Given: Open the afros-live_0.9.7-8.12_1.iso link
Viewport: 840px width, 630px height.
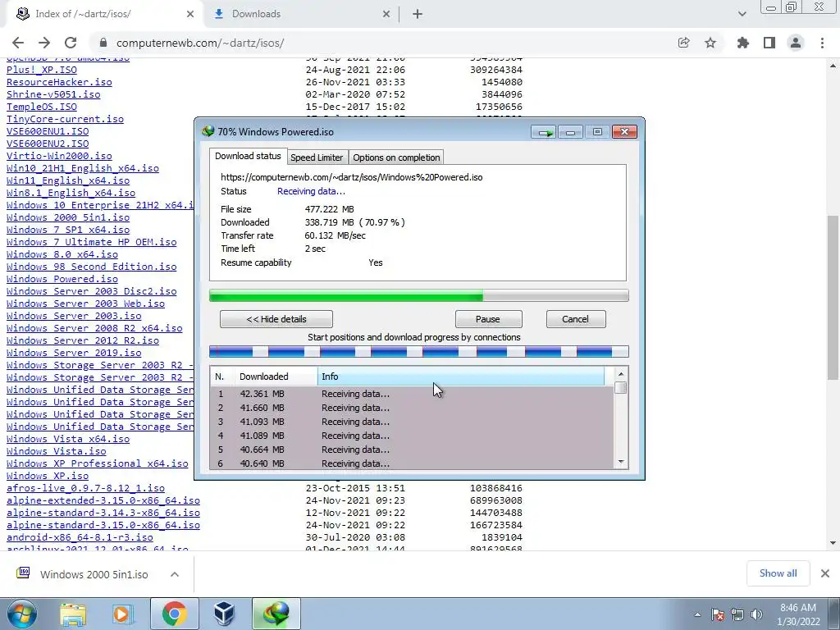Looking at the screenshot, I should tap(85, 488).
